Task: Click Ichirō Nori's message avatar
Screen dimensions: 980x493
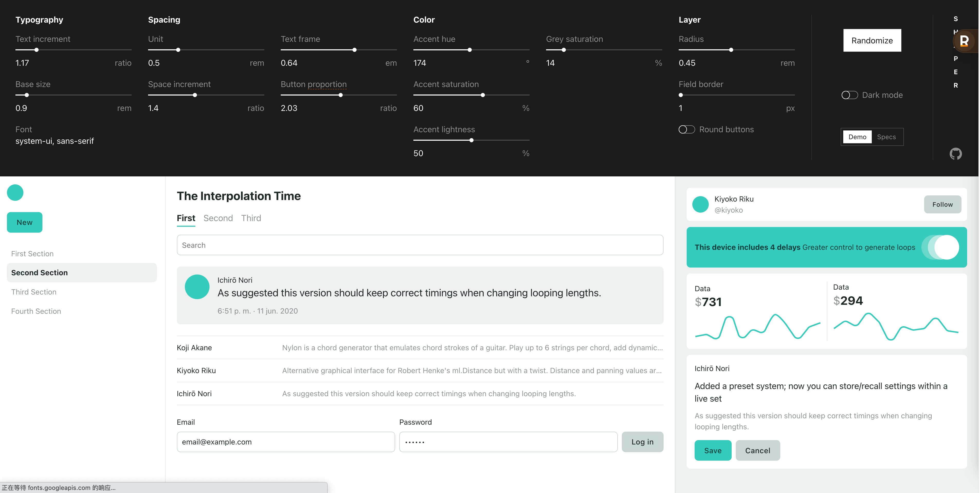Action: point(197,287)
